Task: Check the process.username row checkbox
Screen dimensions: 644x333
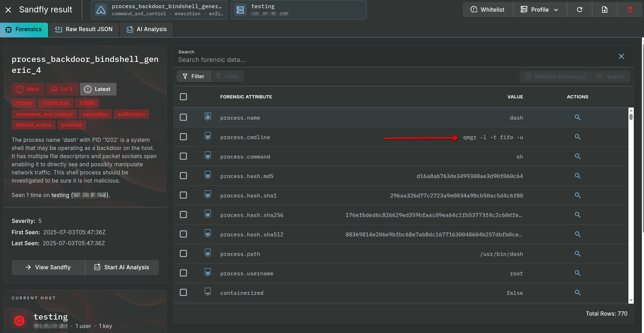Action: click(x=183, y=273)
